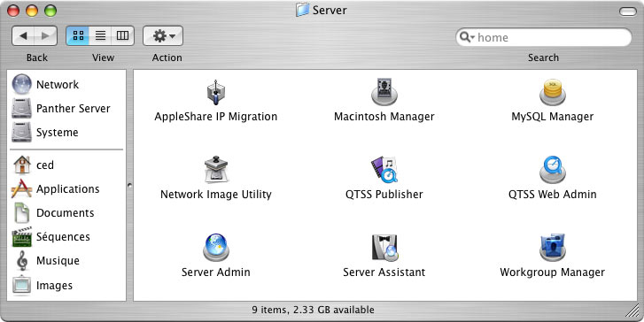The height and width of the screenshot is (322, 644).
Task: Click the Network Image Utility icon
Action: pyautogui.click(x=215, y=169)
